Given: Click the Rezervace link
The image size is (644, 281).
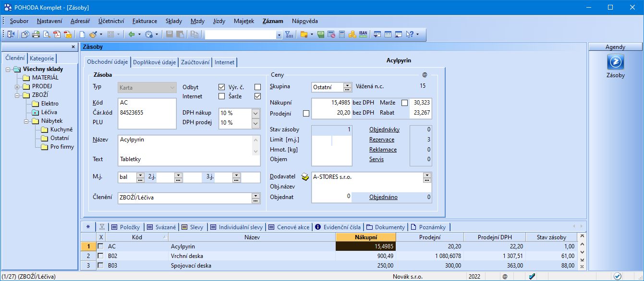Looking at the screenshot, I should 382,140.
